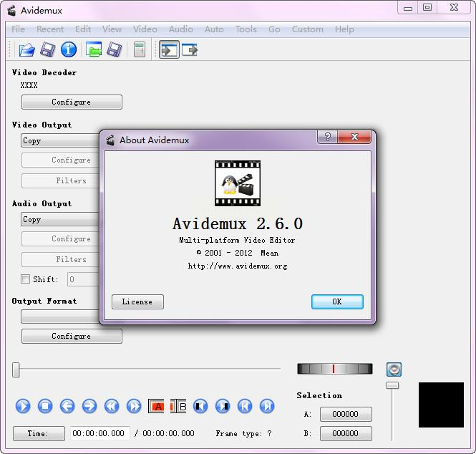Toggle the output preview mode button

click(x=189, y=49)
